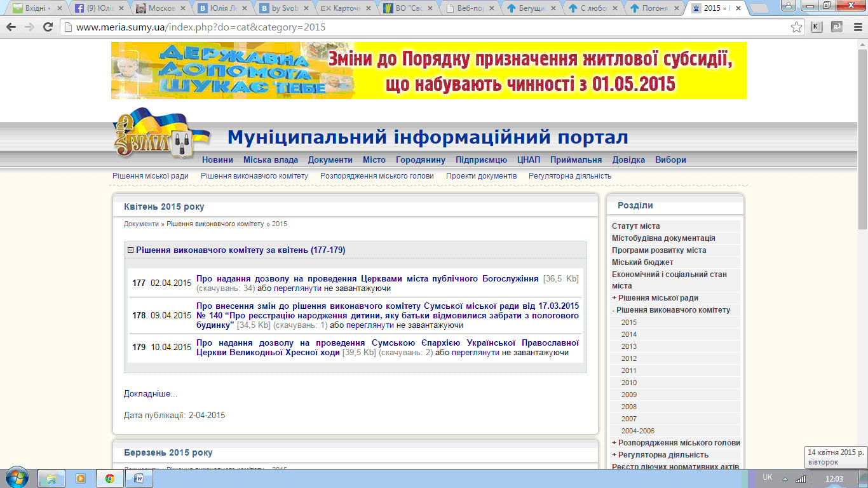868x488 pixels.
Task: Go to 'Проекти документів' submenu link
Action: [481, 176]
